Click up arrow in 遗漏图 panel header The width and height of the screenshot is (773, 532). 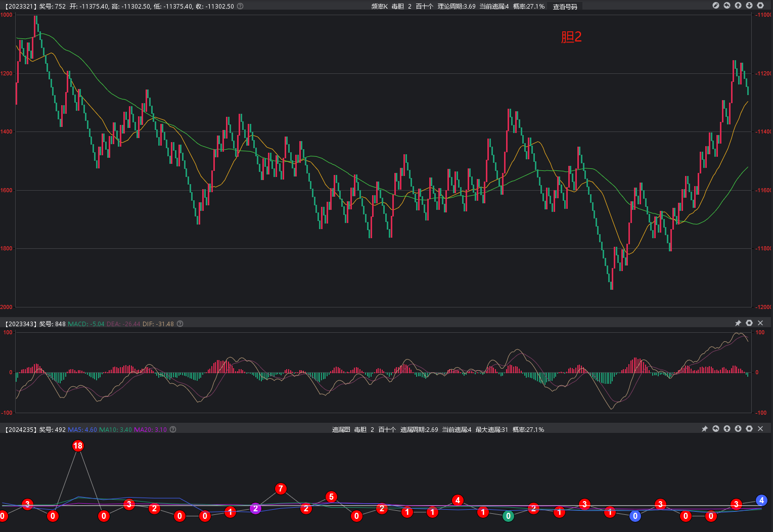point(727,429)
